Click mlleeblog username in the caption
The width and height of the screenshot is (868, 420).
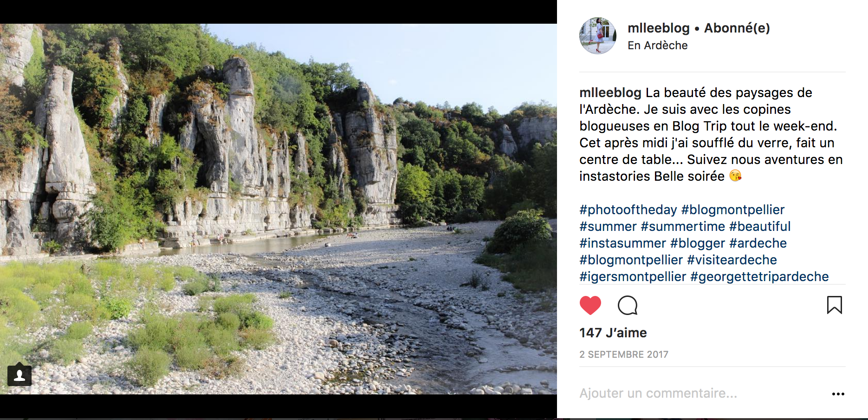tap(610, 92)
